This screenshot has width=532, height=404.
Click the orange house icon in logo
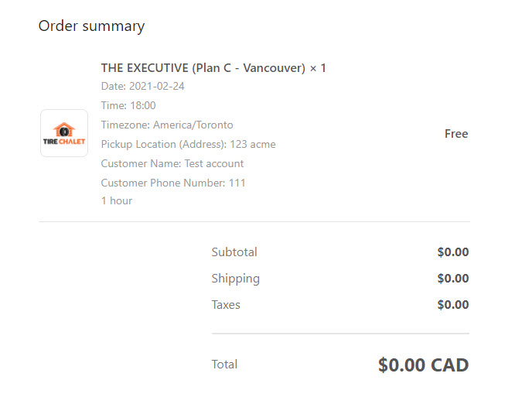point(64,129)
